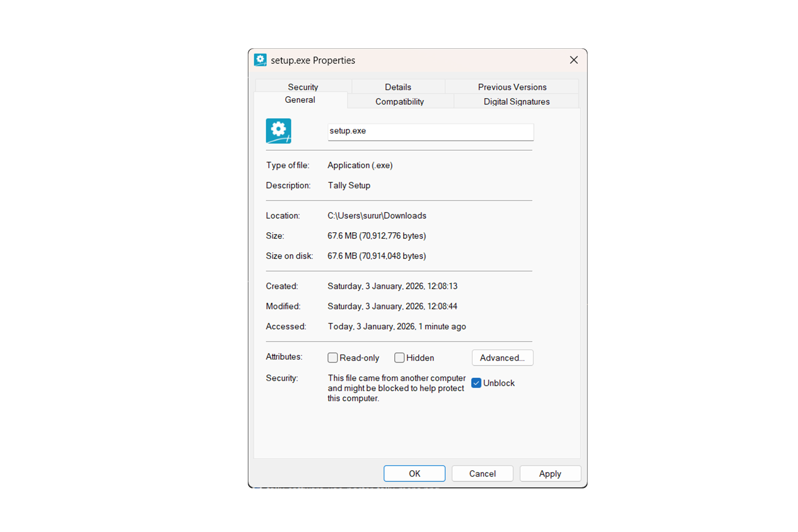This screenshot has width=798, height=532.
Task: Close the setup.exe Properties dialog
Action: 574,60
